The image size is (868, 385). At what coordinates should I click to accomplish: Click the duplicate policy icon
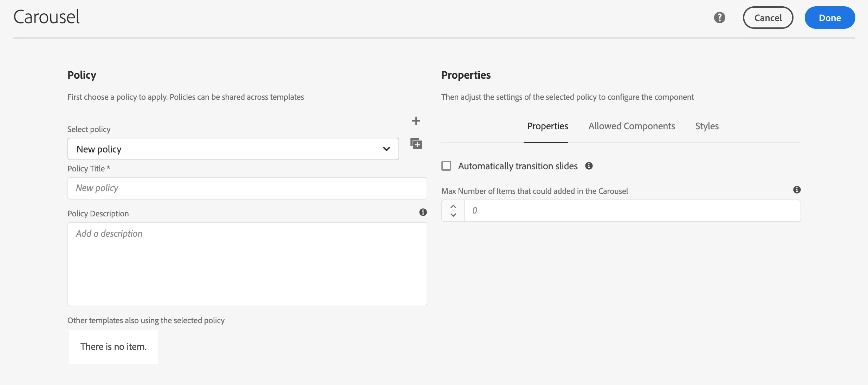tap(416, 143)
